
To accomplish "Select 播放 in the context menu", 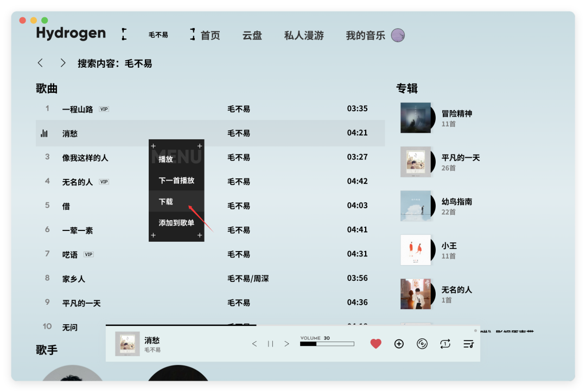I will pyautogui.click(x=176, y=159).
